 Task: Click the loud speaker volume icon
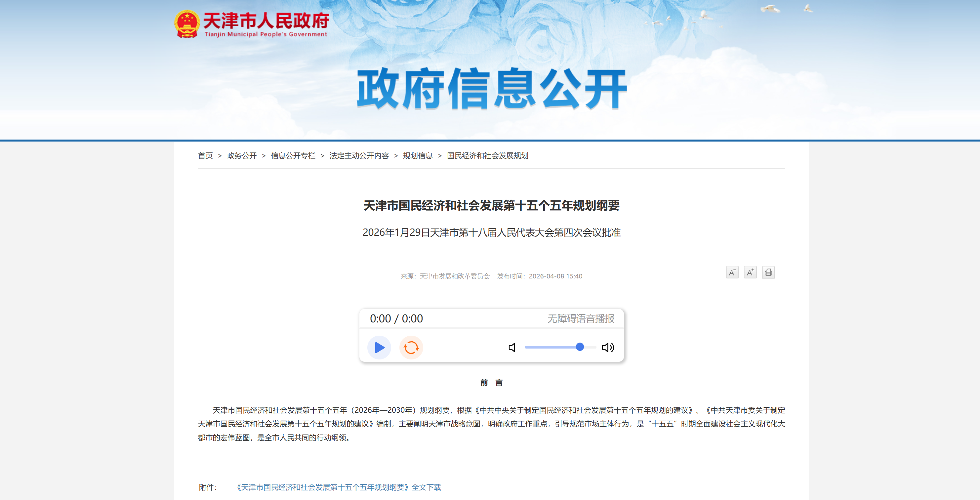[608, 348]
